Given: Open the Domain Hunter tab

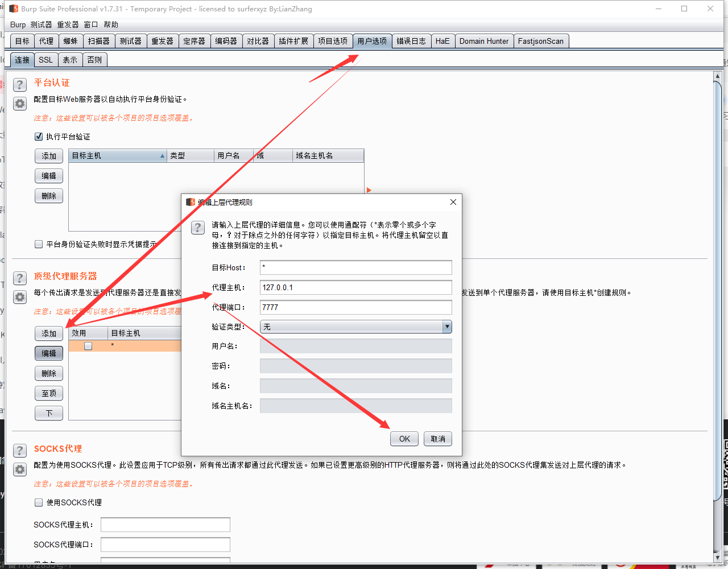Looking at the screenshot, I should tap(484, 41).
